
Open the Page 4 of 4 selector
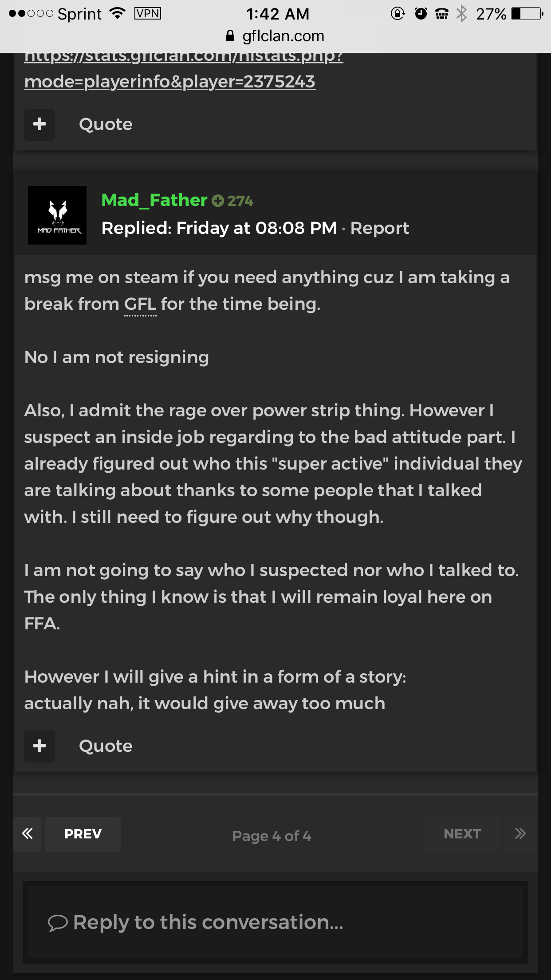(272, 836)
